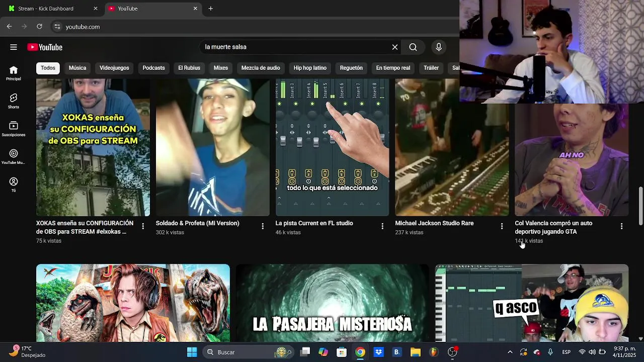Select the Mixes filter chip
Image resolution: width=644 pixels, height=362 pixels.
[221, 68]
